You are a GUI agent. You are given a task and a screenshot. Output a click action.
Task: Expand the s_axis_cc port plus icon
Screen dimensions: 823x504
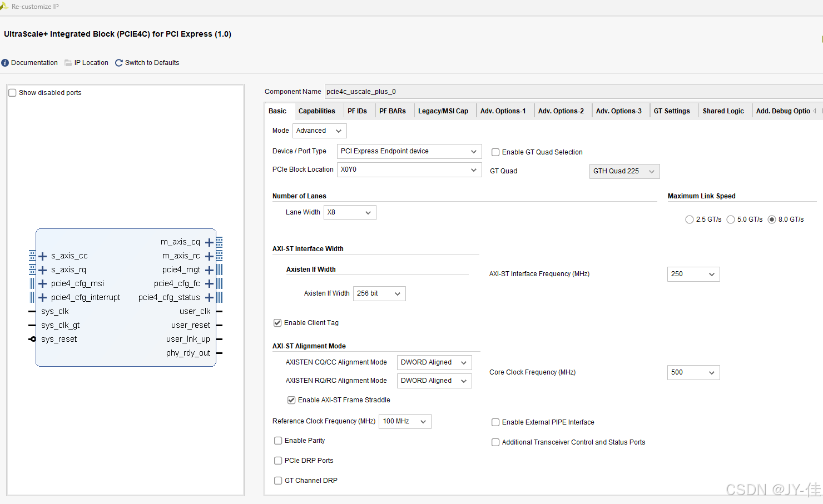point(43,256)
